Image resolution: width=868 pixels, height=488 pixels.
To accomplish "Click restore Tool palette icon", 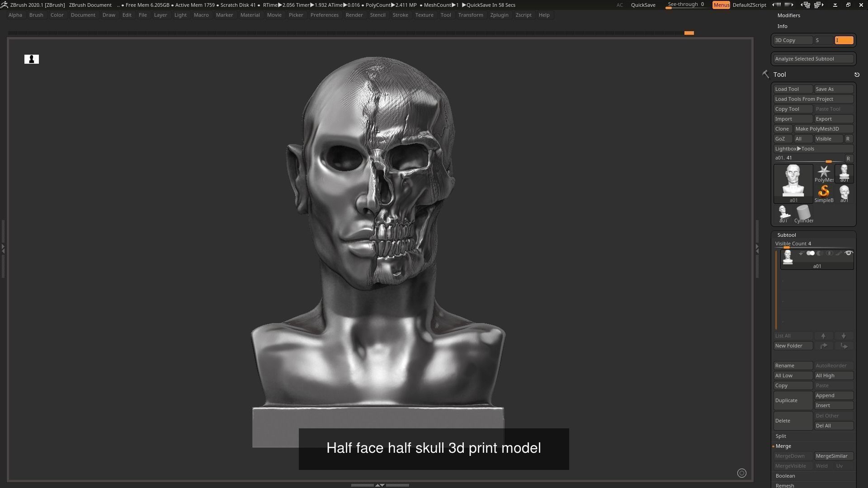I will click(857, 75).
